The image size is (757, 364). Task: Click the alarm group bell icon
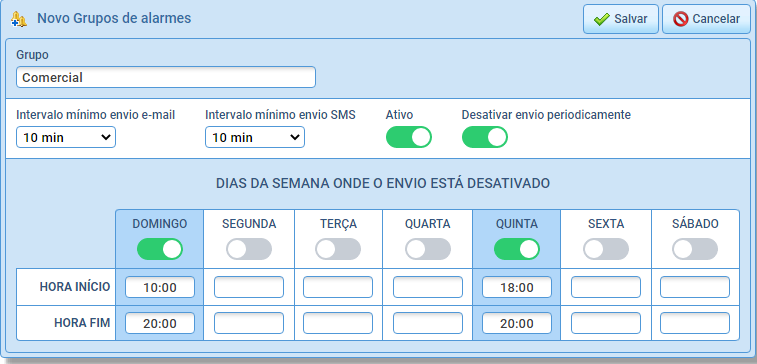(18, 19)
